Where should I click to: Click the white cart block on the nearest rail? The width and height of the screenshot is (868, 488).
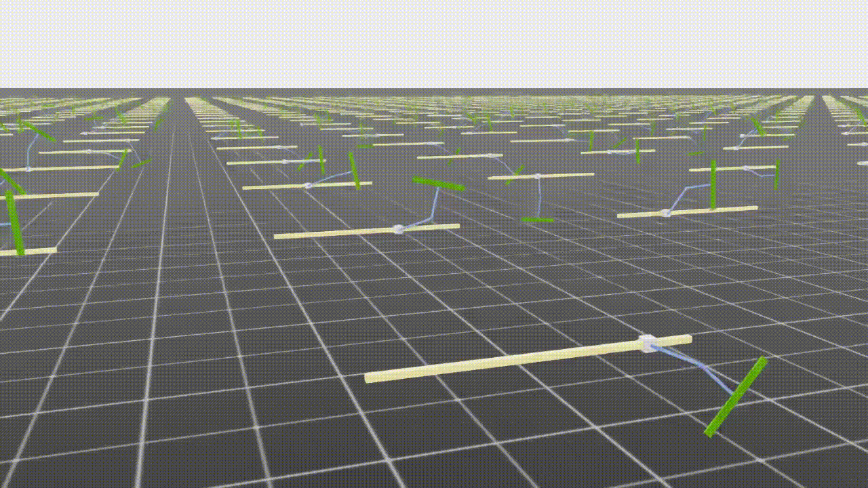coord(646,343)
